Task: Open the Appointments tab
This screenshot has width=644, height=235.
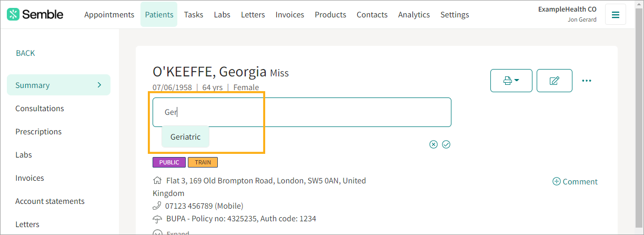Action: pos(109,15)
